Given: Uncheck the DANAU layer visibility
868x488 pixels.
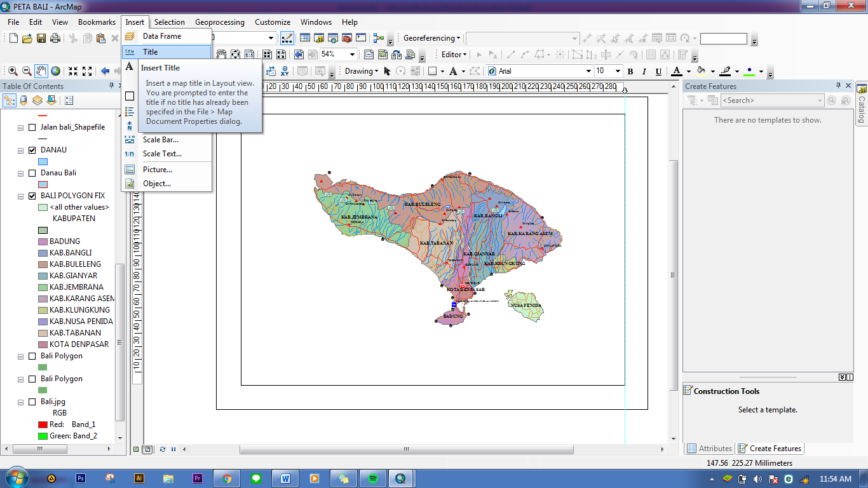Looking at the screenshot, I should [x=32, y=149].
